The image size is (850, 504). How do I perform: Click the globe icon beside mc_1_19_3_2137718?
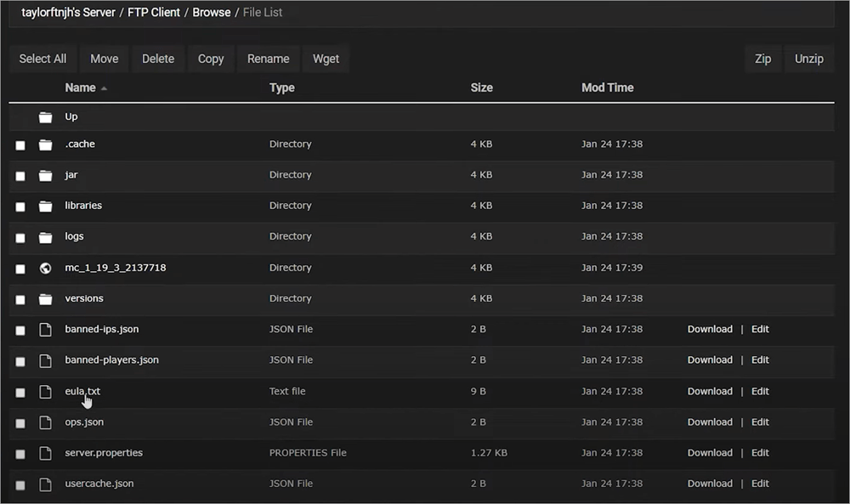click(45, 267)
